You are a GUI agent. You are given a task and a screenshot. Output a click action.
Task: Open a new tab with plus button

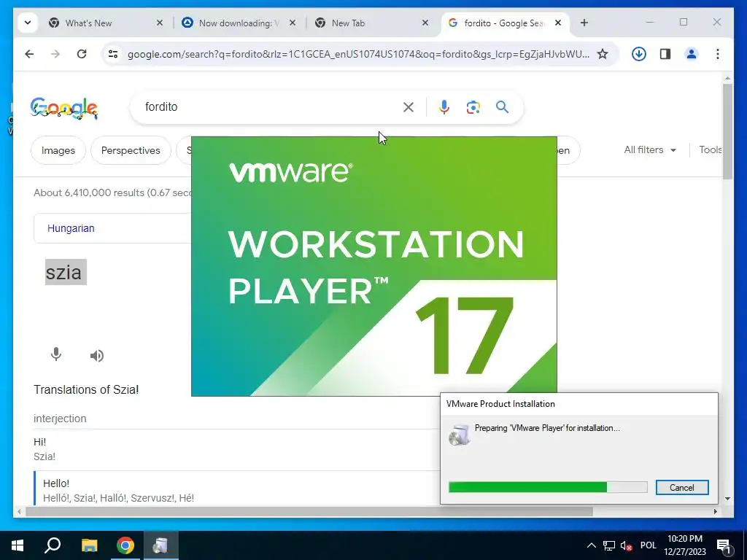(x=584, y=23)
